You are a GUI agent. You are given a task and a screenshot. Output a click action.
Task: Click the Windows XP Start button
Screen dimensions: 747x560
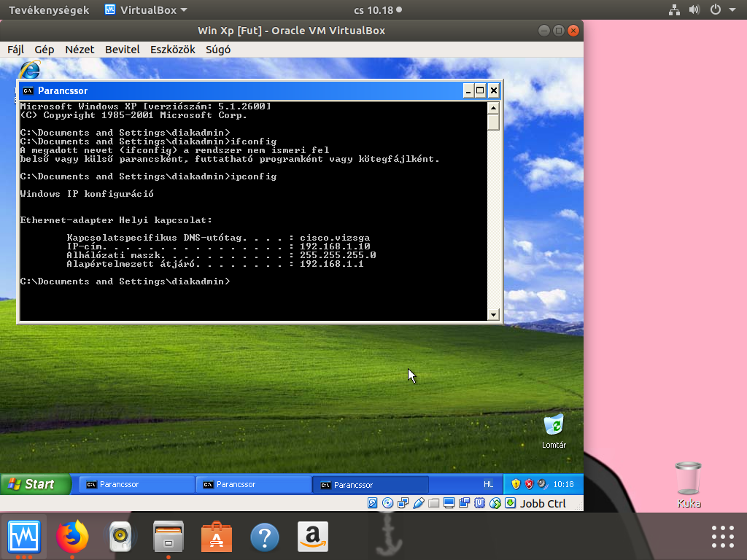[35, 484]
